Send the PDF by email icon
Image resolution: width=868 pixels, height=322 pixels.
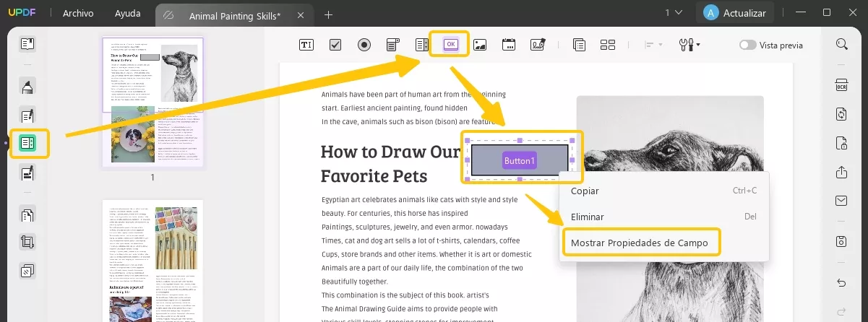(841, 201)
